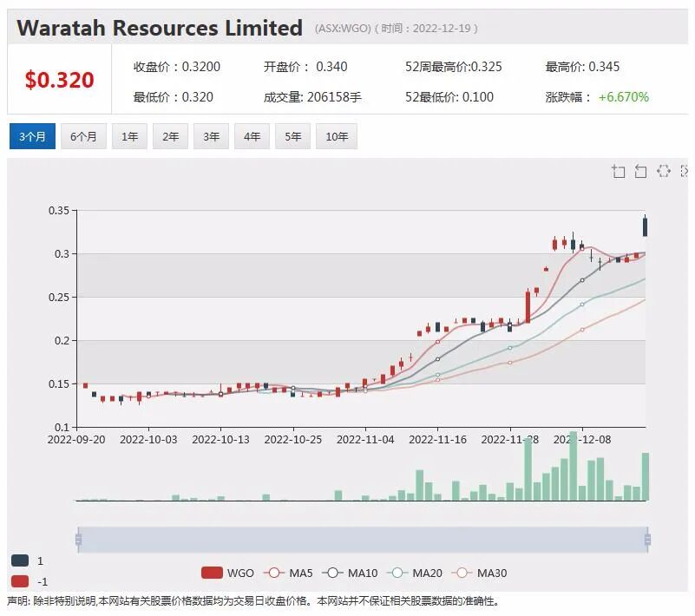Click the 收盘价：0.3200 value
This screenshot has height=616, width=695.
coord(177,67)
